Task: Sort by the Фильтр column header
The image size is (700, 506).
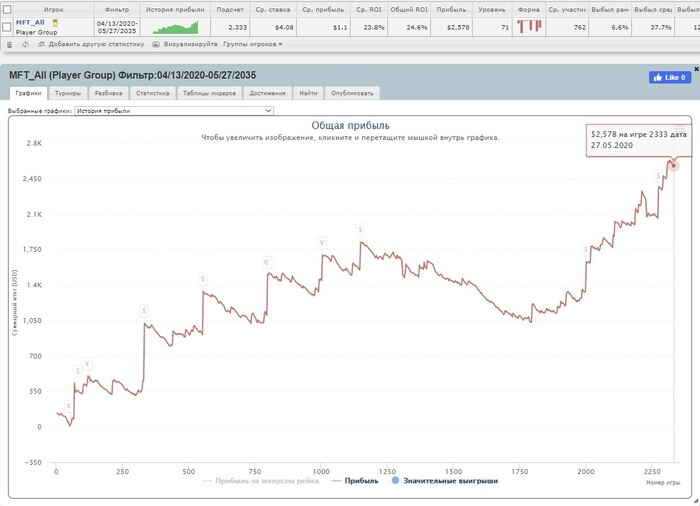Action: click(117, 9)
